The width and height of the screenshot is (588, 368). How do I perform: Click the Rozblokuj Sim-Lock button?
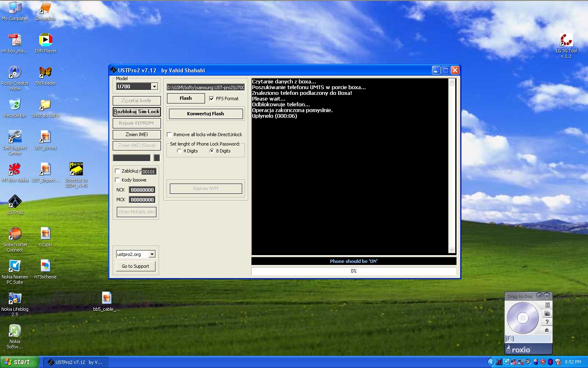click(x=137, y=112)
